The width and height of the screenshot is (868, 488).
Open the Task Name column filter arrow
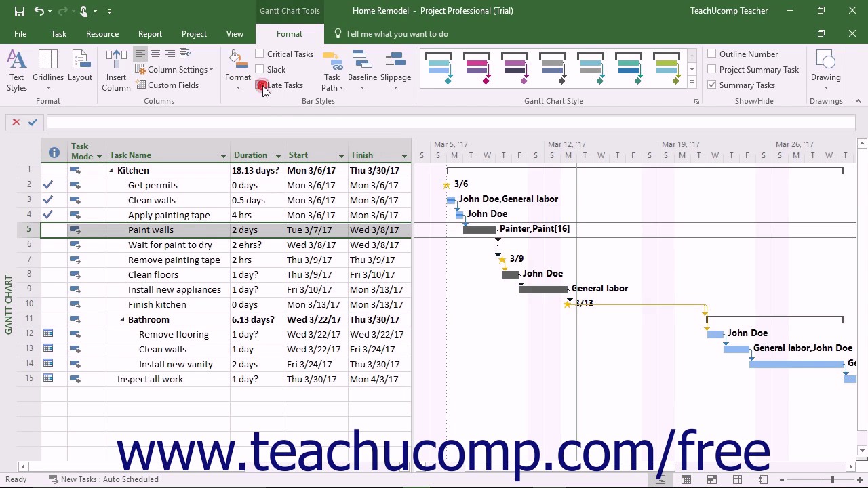223,157
